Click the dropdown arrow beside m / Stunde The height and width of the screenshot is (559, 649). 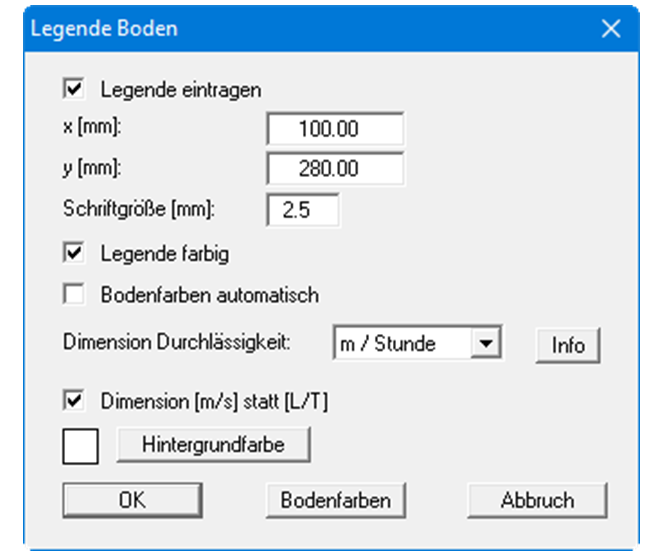point(486,344)
